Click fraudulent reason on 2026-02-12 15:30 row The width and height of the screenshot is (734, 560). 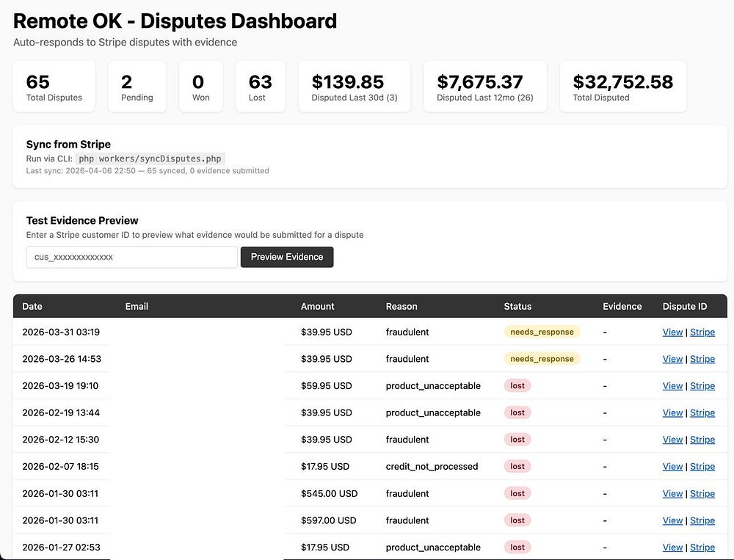[x=407, y=440]
